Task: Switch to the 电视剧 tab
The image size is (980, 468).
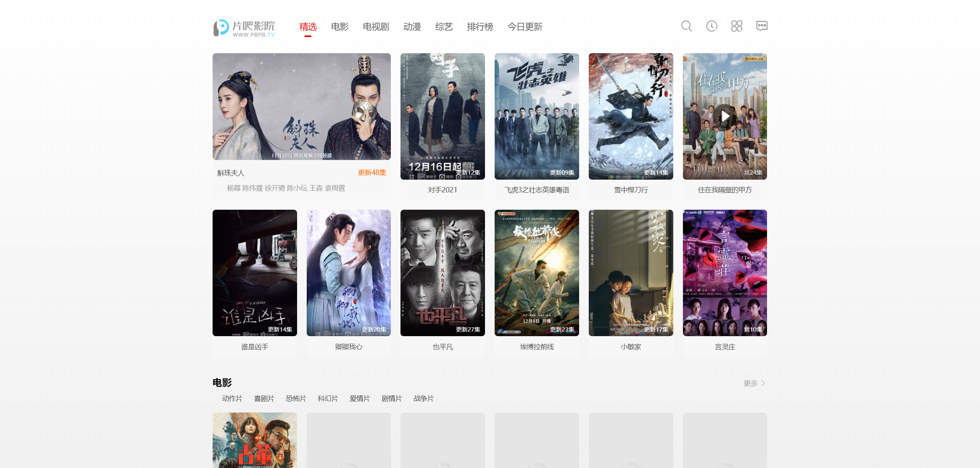Action: tap(376, 27)
